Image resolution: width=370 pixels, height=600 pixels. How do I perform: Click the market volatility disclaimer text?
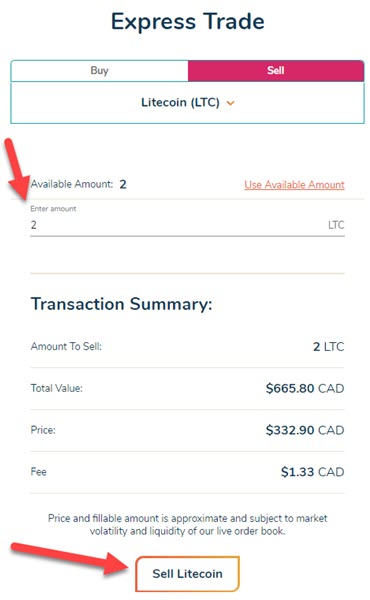pyautogui.click(x=187, y=525)
